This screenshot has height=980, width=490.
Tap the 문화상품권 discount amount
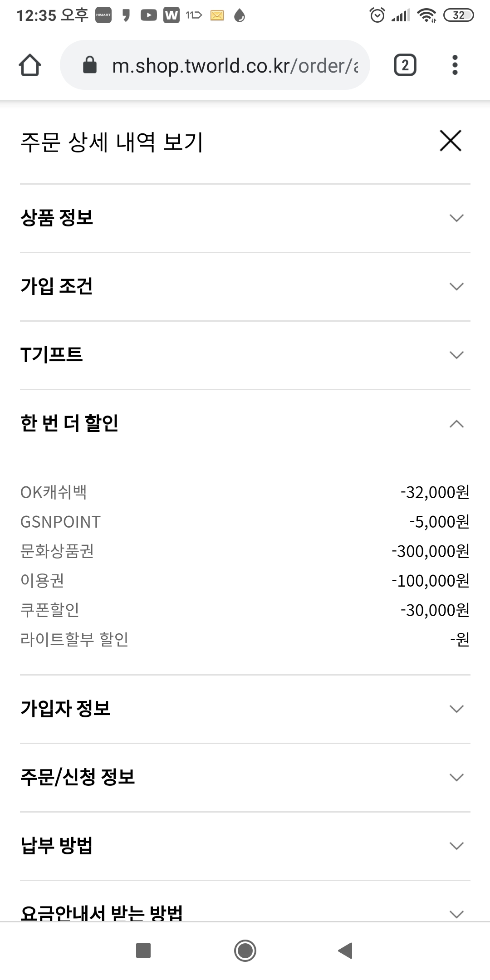(x=431, y=551)
